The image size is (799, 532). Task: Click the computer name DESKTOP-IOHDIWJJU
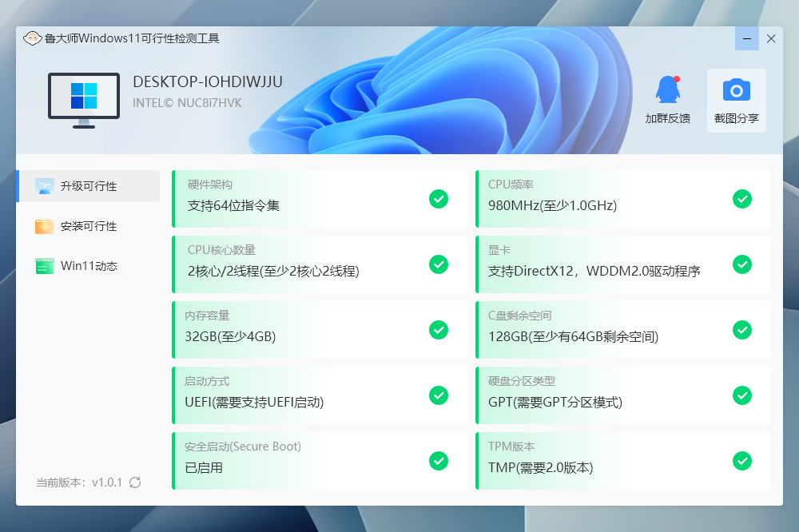click(x=208, y=81)
